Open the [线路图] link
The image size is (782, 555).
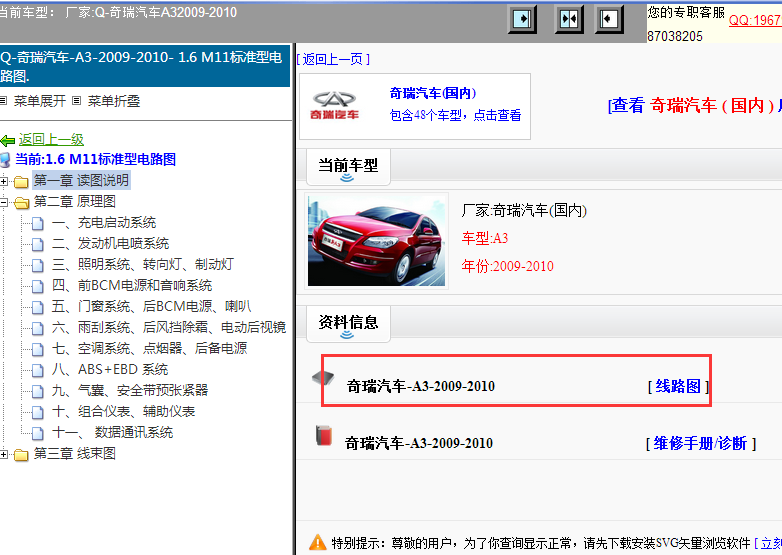[678, 386]
